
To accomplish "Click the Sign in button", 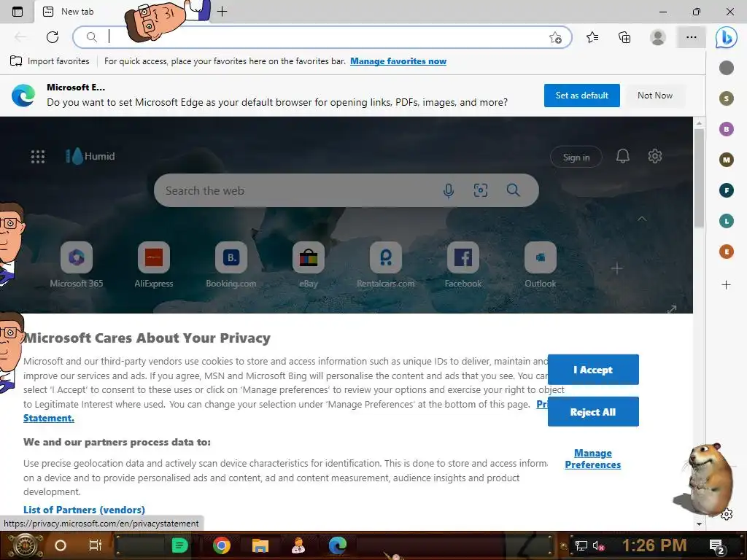I will (x=576, y=157).
